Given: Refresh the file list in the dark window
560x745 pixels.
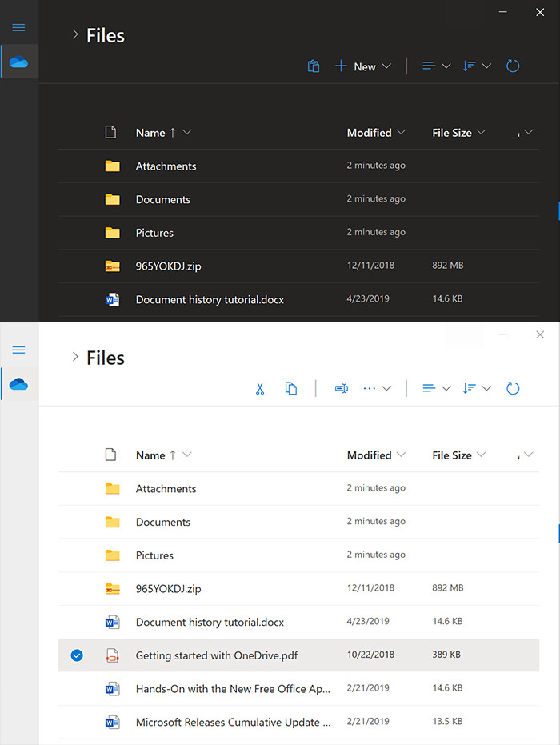Looking at the screenshot, I should point(513,66).
